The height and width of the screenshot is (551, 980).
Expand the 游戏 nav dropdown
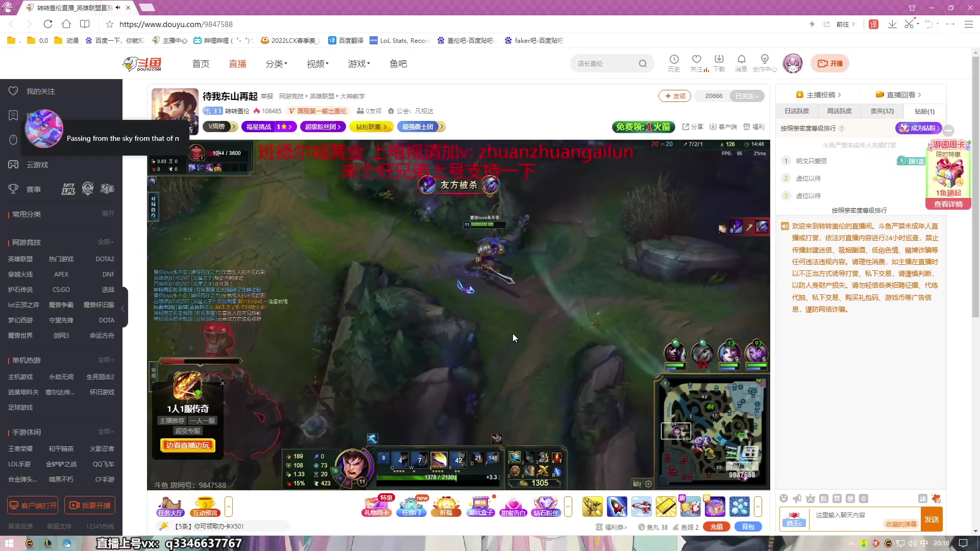coord(359,64)
